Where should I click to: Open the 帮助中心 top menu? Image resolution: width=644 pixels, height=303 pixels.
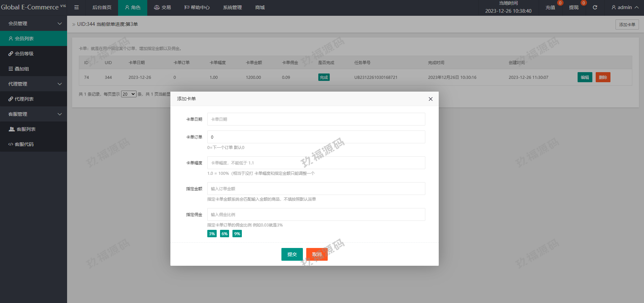(x=197, y=7)
